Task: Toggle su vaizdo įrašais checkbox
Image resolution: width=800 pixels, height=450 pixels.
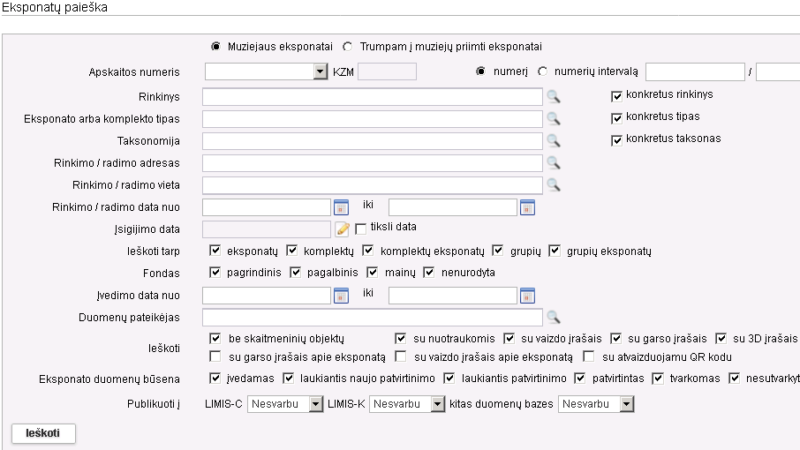Action: pos(509,338)
